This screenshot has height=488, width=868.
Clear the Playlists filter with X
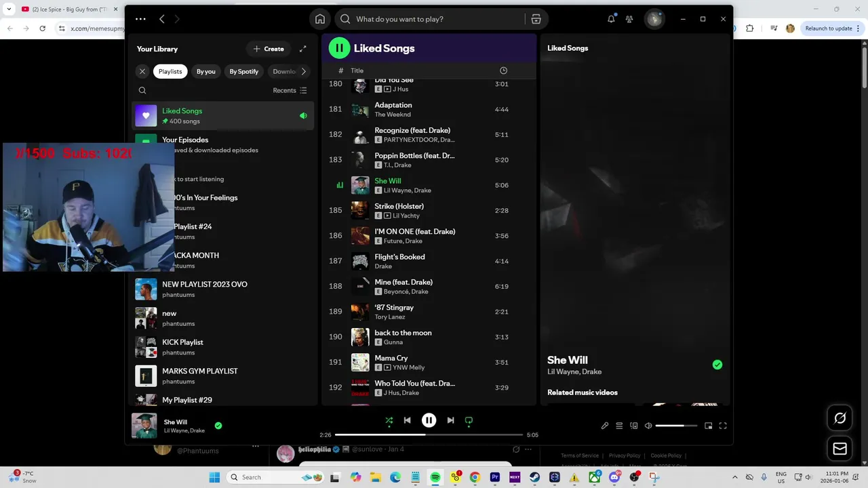coord(142,71)
